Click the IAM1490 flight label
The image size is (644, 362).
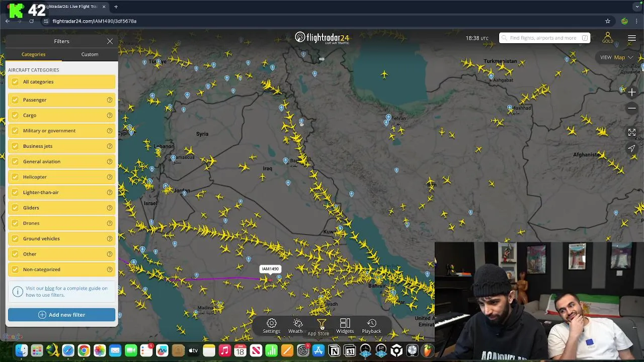coord(270,269)
